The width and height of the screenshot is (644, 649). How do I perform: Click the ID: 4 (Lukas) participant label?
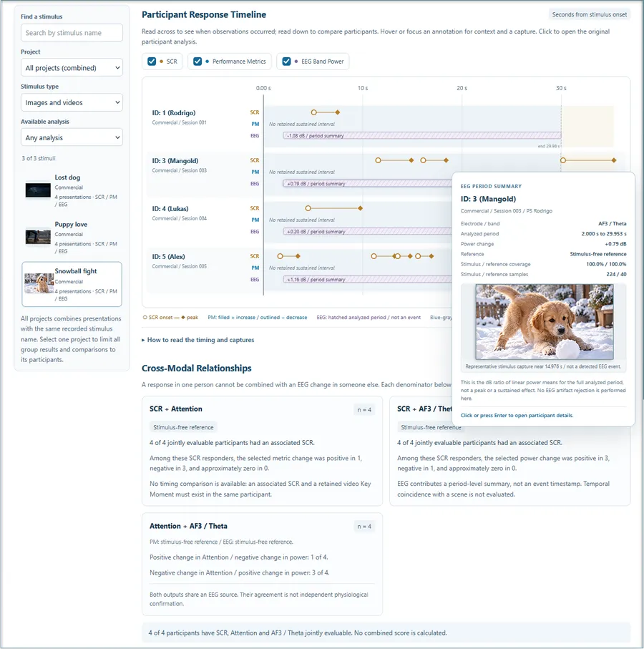pos(170,209)
